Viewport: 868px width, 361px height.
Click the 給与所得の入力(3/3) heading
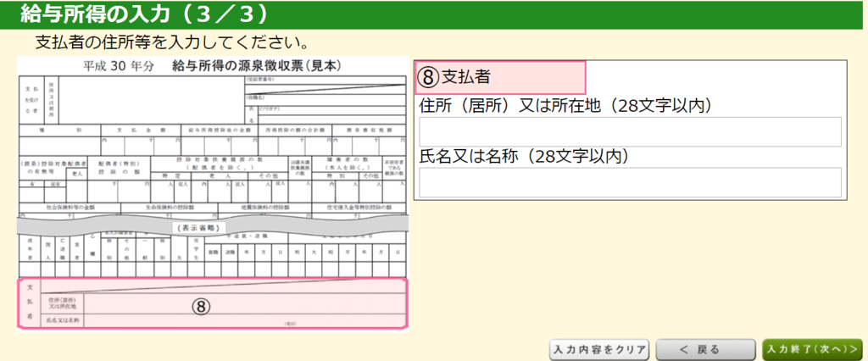click(144, 15)
